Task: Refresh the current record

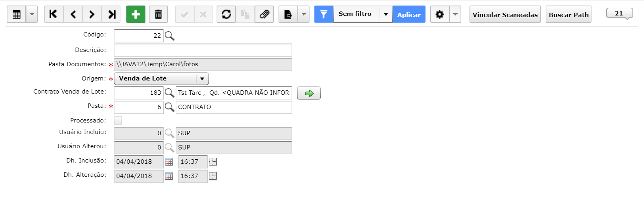Action: pos(226,14)
